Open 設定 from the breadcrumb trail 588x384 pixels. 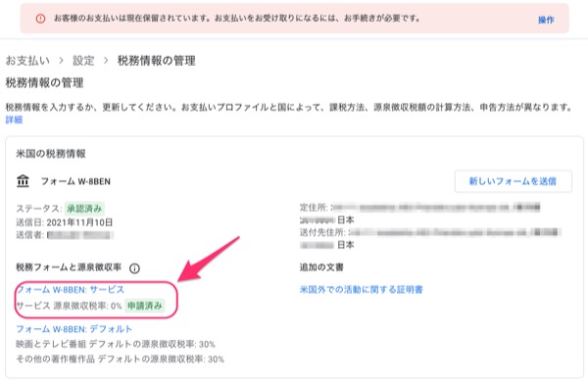click(83, 61)
